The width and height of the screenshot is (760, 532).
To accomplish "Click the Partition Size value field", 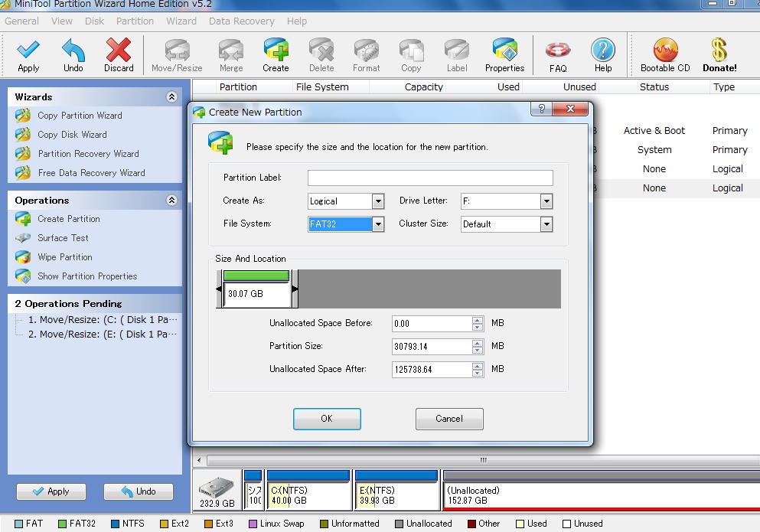I will tap(432, 346).
